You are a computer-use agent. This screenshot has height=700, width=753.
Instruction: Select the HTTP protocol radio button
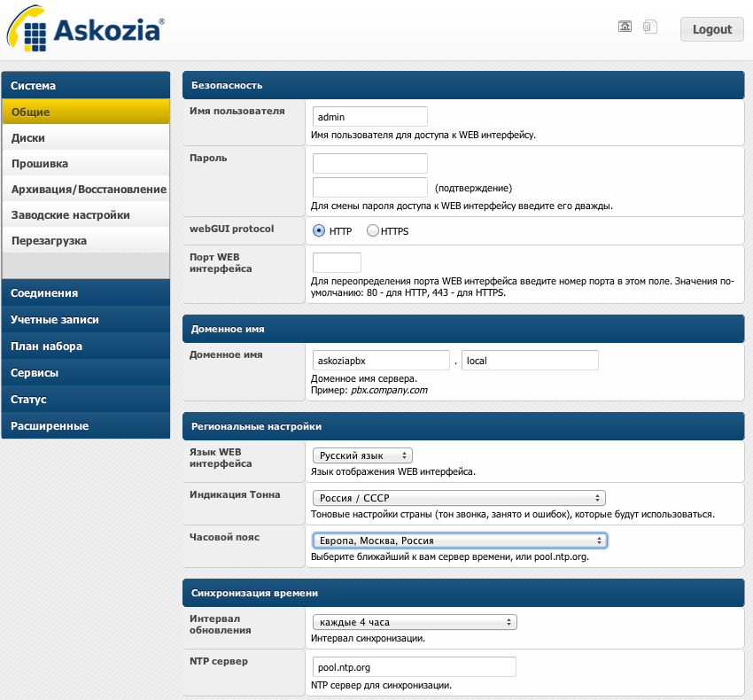point(318,230)
